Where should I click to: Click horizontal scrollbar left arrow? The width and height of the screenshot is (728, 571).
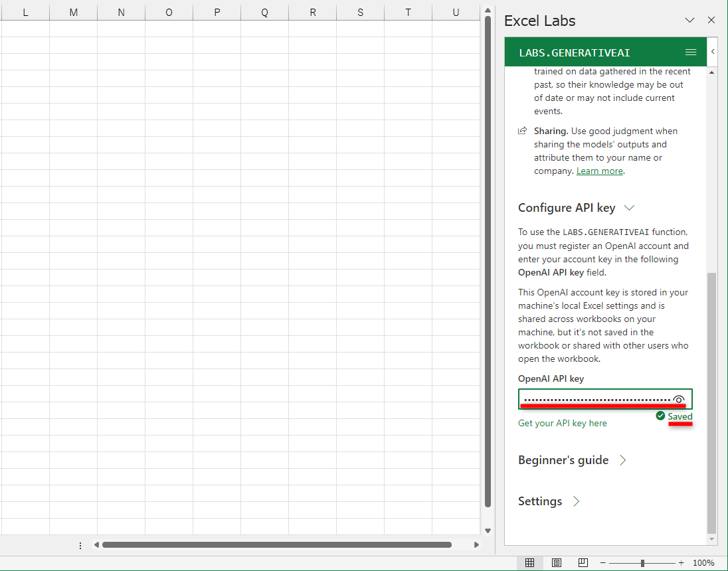[x=96, y=545]
